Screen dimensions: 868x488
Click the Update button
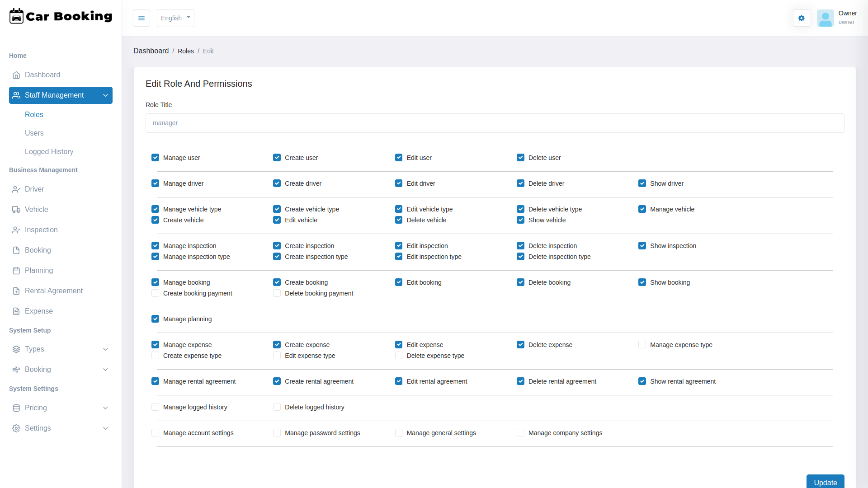point(825,482)
